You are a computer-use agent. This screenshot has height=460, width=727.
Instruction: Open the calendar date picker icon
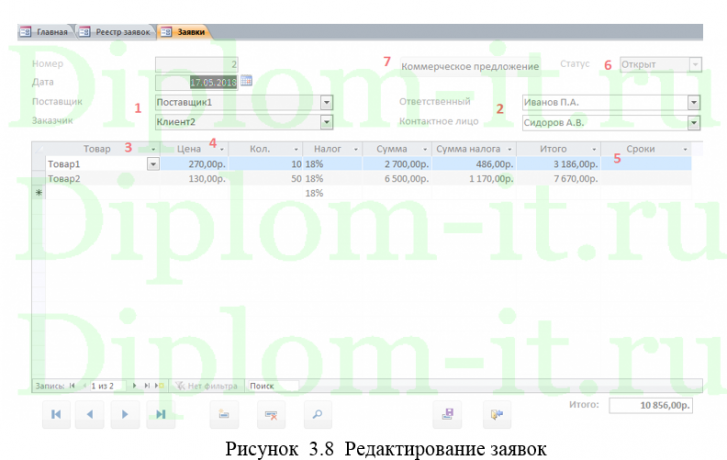pyautogui.click(x=246, y=81)
